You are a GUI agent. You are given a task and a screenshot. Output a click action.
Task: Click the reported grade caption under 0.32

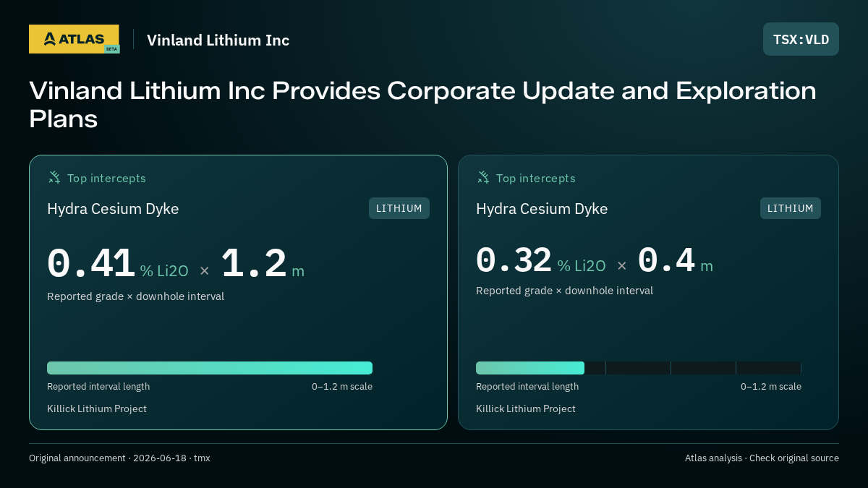[x=564, y=291]
